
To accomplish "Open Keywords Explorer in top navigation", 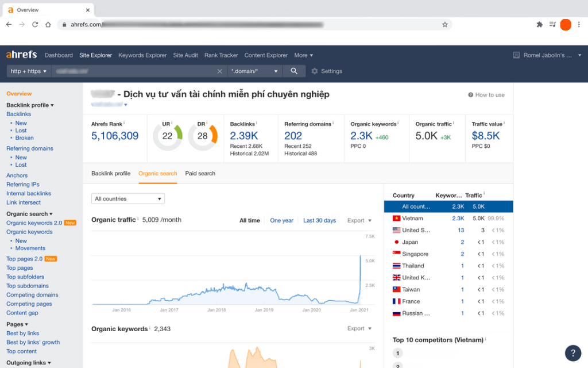I will [x=142, y=55].
